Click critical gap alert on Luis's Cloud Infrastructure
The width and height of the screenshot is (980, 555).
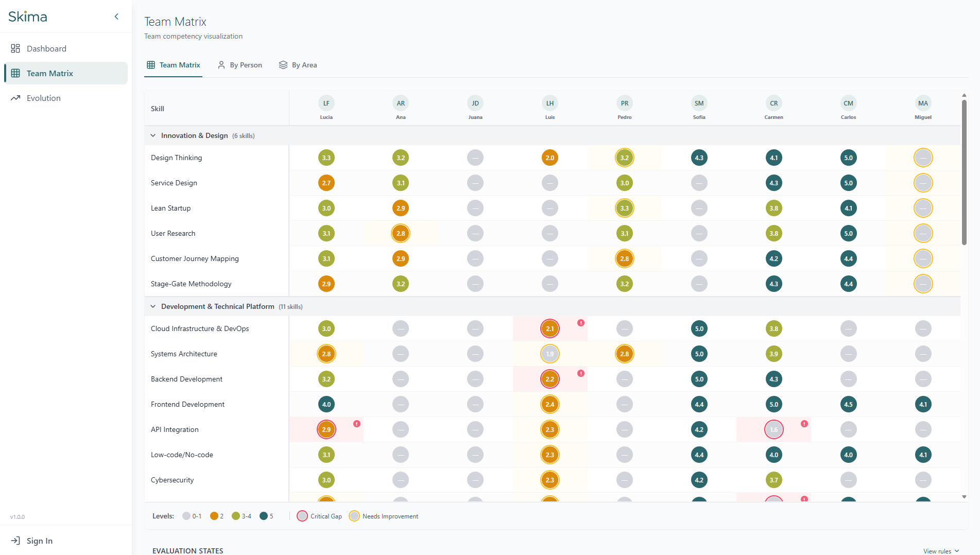581,323
